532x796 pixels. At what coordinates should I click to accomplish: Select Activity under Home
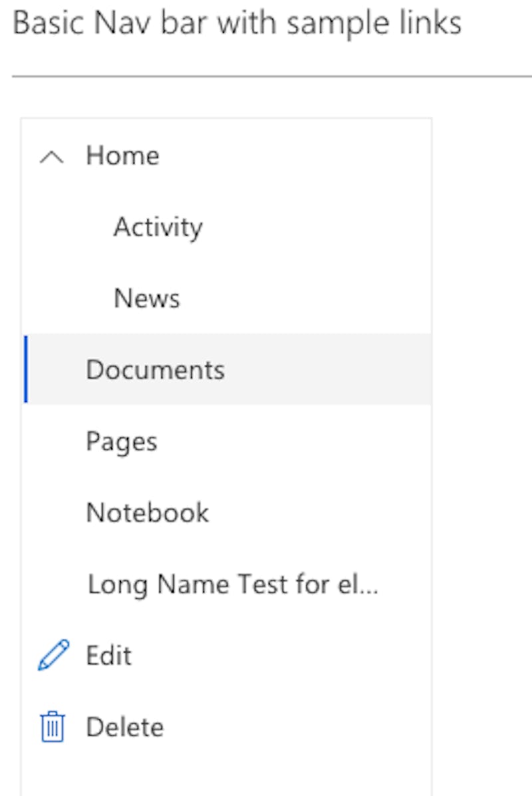pyautogui.click(x=158, y=227)
